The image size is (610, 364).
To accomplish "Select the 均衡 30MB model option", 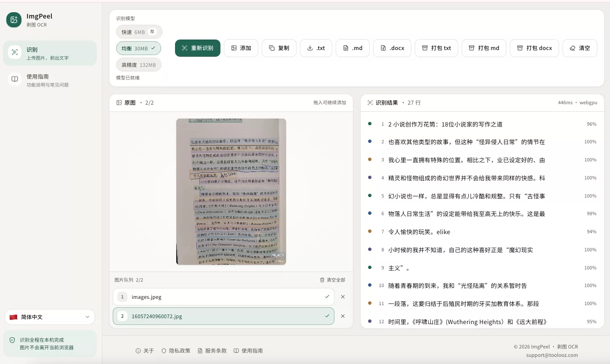I will pos(138,48).
